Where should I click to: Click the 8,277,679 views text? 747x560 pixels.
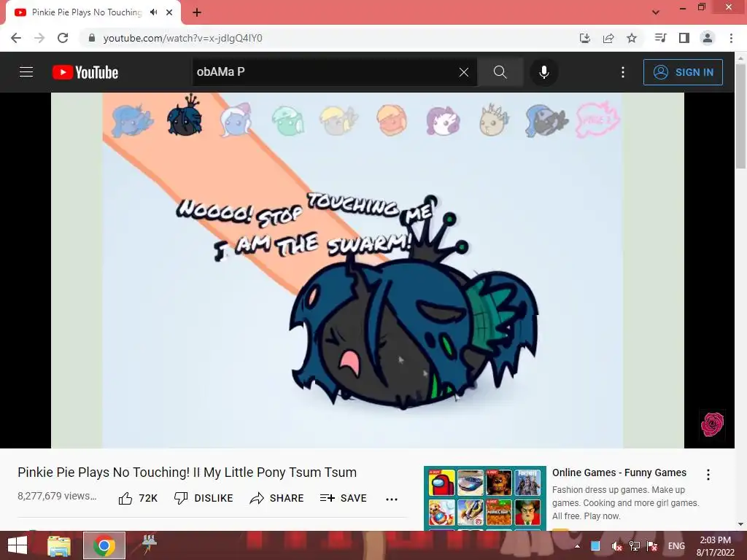(57, 496)
